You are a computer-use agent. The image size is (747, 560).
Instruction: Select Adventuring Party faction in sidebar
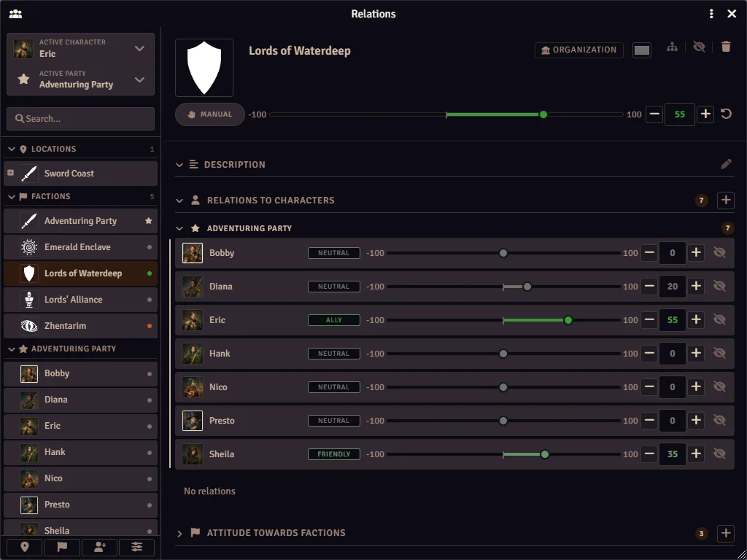click(80, 221)
